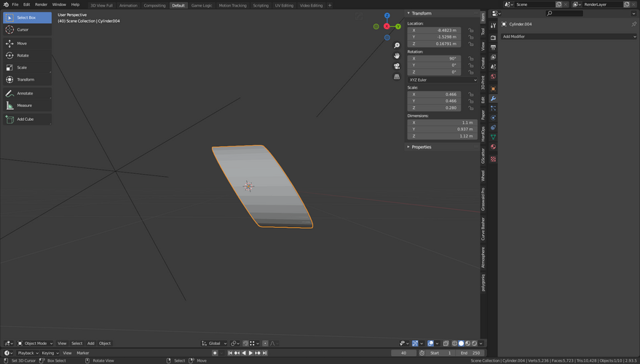Toggle X-ray display in viewport header
The image size is (640, 364).
coord(446,343)
